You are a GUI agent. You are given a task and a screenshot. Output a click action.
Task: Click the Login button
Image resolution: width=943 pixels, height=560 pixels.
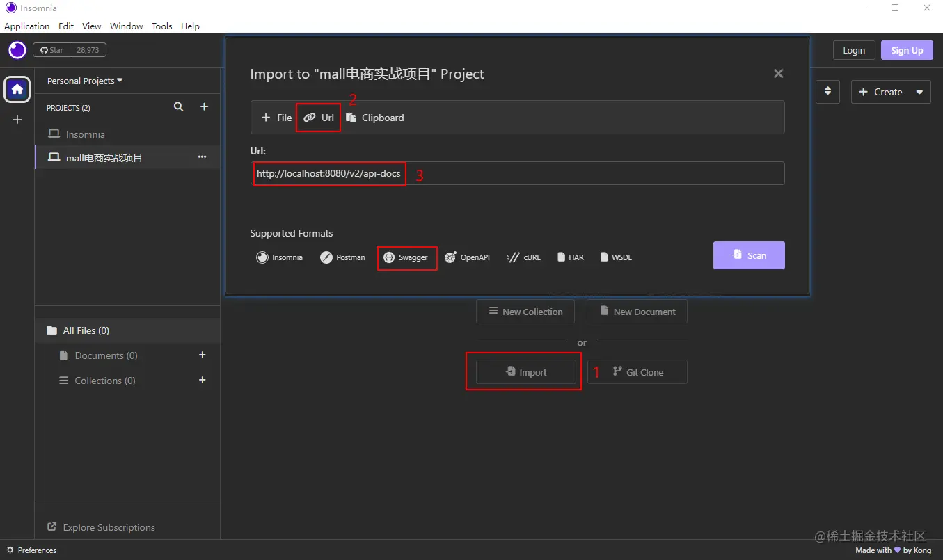click(854, 50)
